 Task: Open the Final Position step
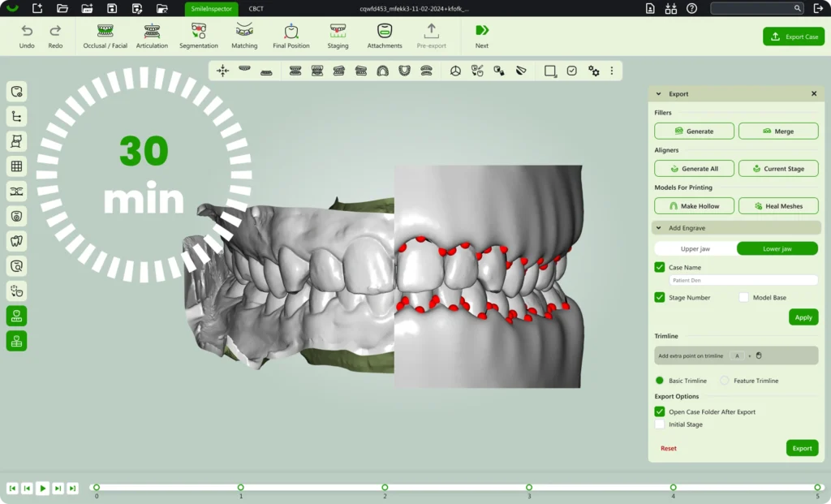point(291,31)
